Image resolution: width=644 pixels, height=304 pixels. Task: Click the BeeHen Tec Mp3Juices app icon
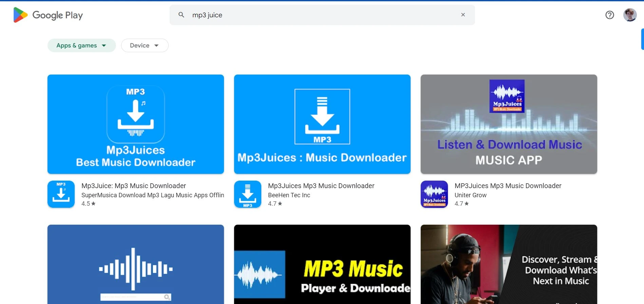[x=248, y=194]
